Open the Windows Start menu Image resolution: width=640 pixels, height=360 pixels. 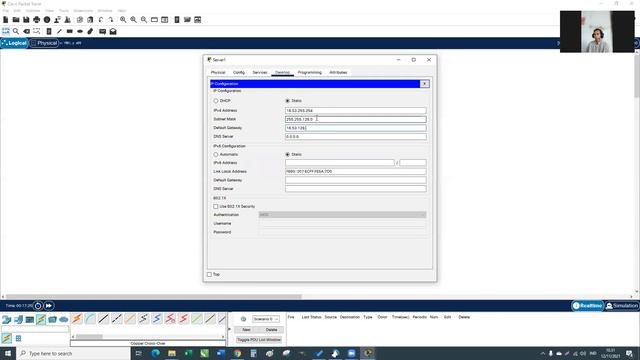click(x=8, y=353)
